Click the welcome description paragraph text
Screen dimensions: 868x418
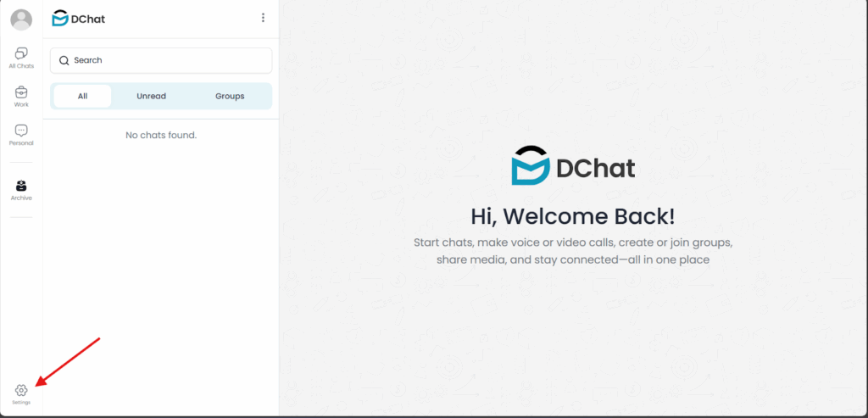coord(573,251)
